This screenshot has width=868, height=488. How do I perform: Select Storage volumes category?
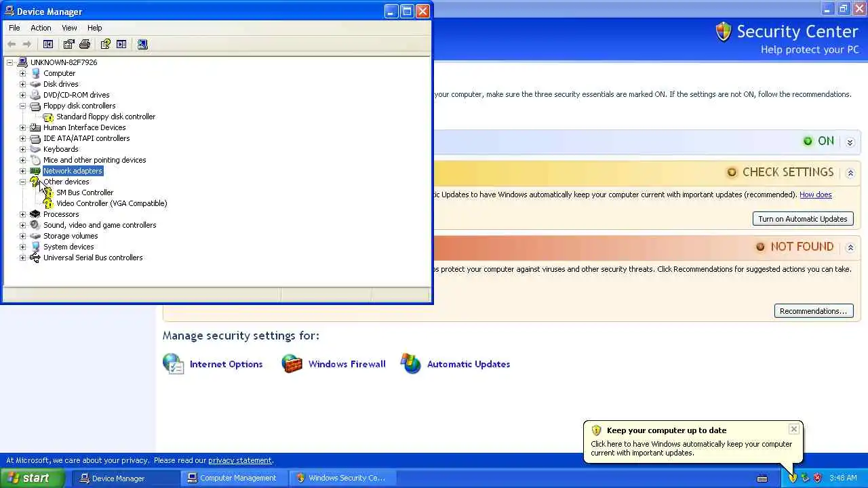pos(71,236)
